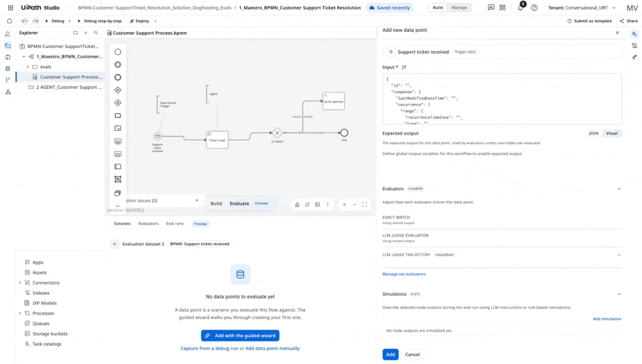Screen dimensions: 642x364
Task: Click Submit as template
Action: click(589, 21)
